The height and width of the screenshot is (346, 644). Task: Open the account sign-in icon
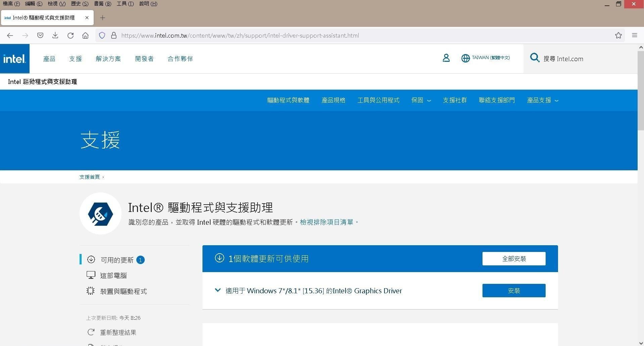446,58
